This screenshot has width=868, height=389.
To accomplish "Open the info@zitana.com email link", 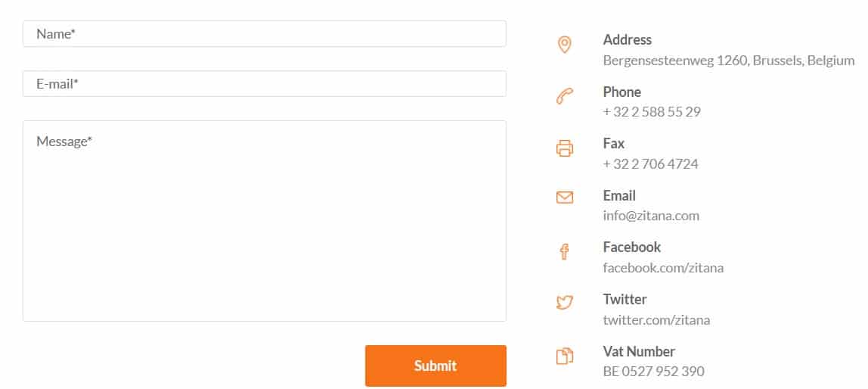I will tap(651, 216).
